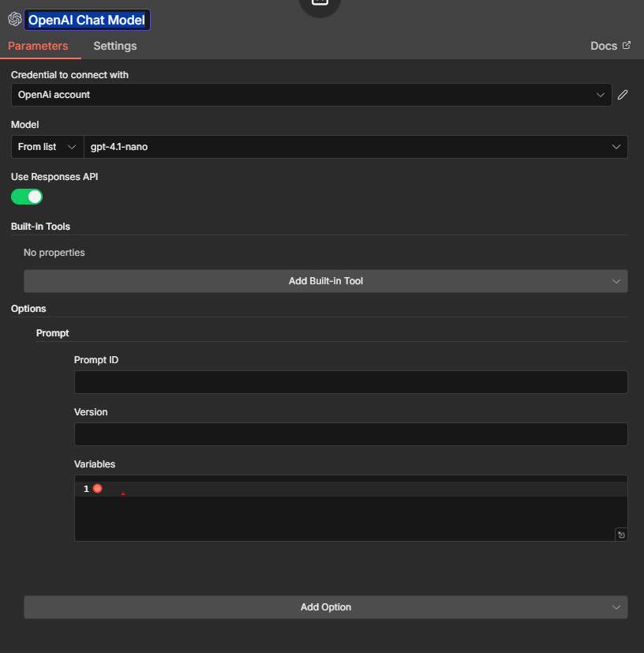Click the partially visible icon at top center
The height and width of the screenshot is (653, 644).
[x=320, y=3]
